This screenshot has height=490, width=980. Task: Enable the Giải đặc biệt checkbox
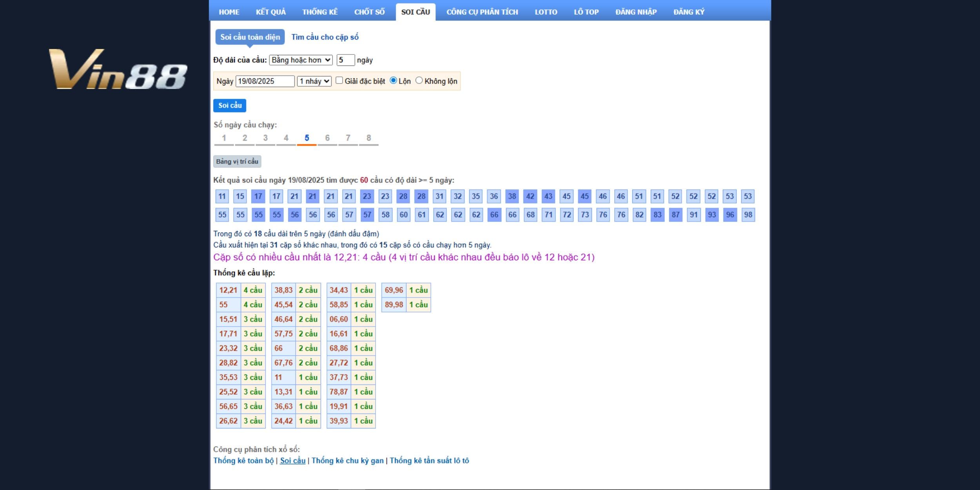339,80
